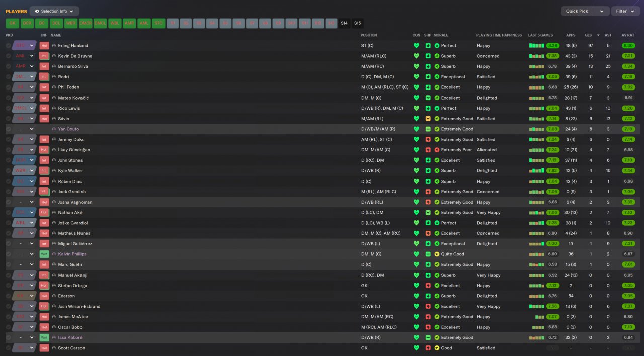
Task: Click the player icon beside Yan Couto
Action: click(54, 129)
